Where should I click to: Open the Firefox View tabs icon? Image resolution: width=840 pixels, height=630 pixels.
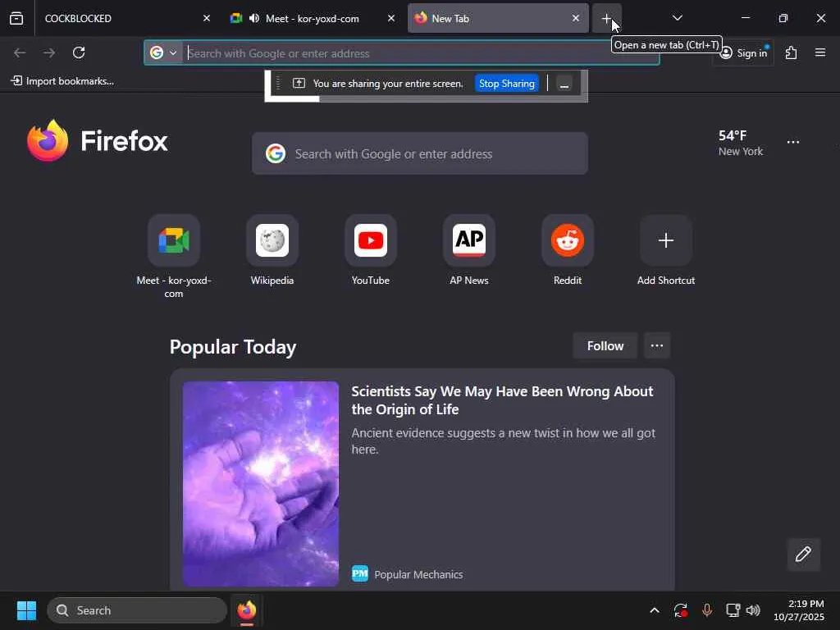click(x=16, y=18)
